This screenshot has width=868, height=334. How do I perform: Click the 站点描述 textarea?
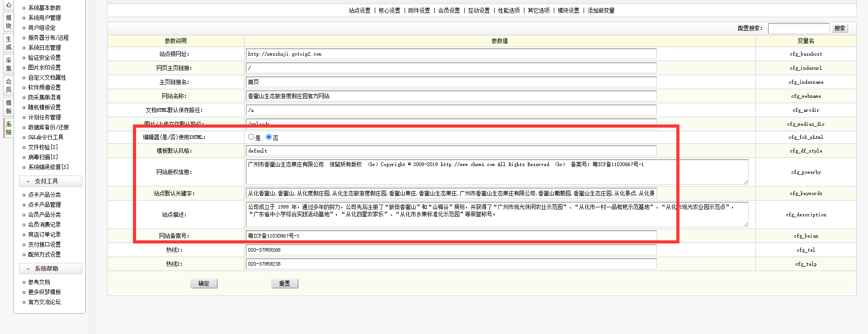pos(497,215)
